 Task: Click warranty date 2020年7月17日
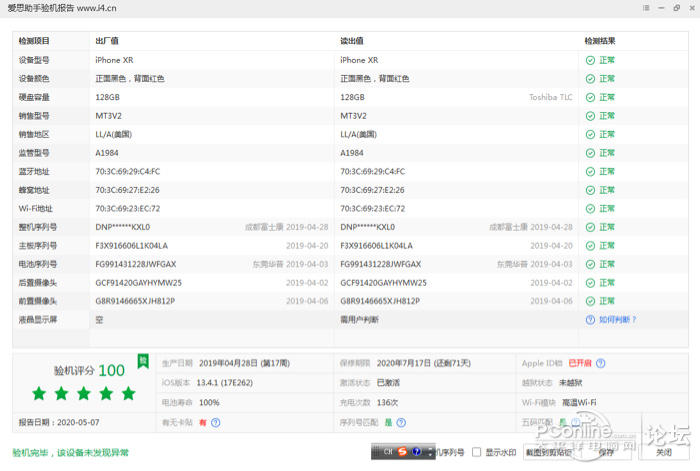pyautogui.click(x=404, y=363)
